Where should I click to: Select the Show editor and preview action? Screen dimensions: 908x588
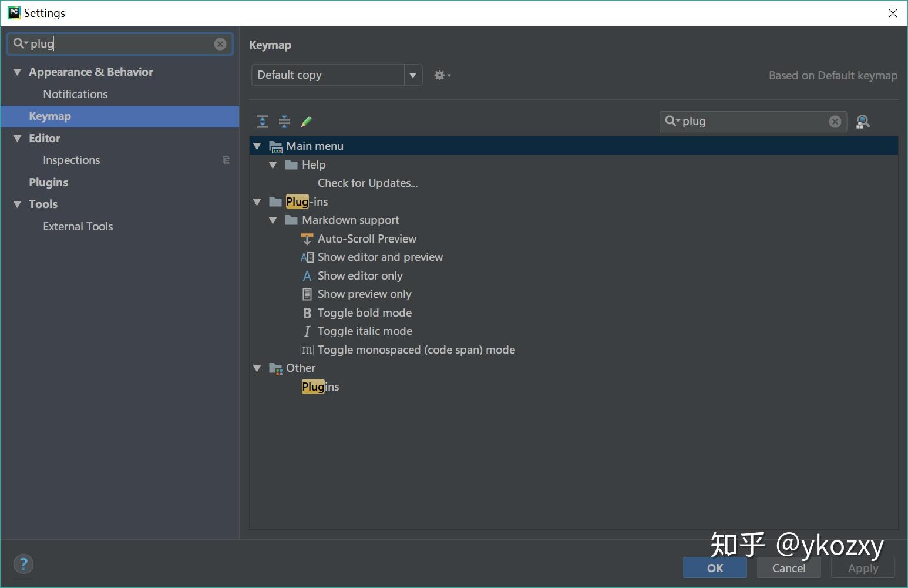[x=380, y=257]
